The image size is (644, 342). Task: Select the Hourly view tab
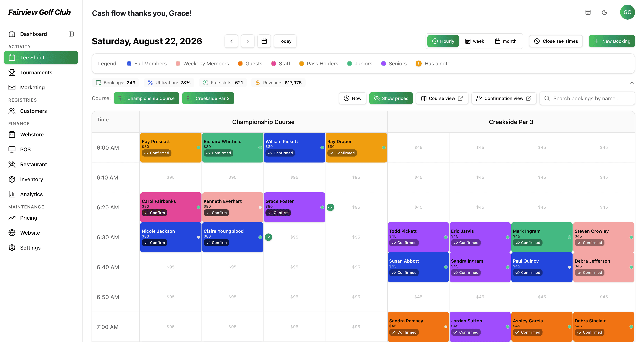(443, 41)
